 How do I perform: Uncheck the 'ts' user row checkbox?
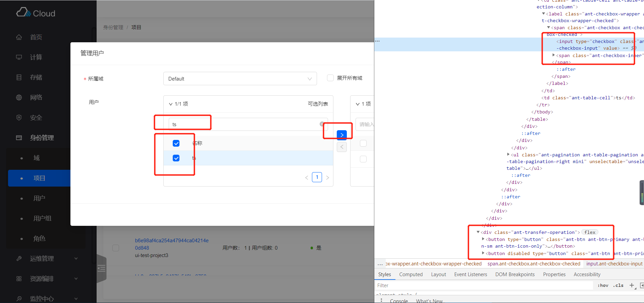tap(176, 158)
